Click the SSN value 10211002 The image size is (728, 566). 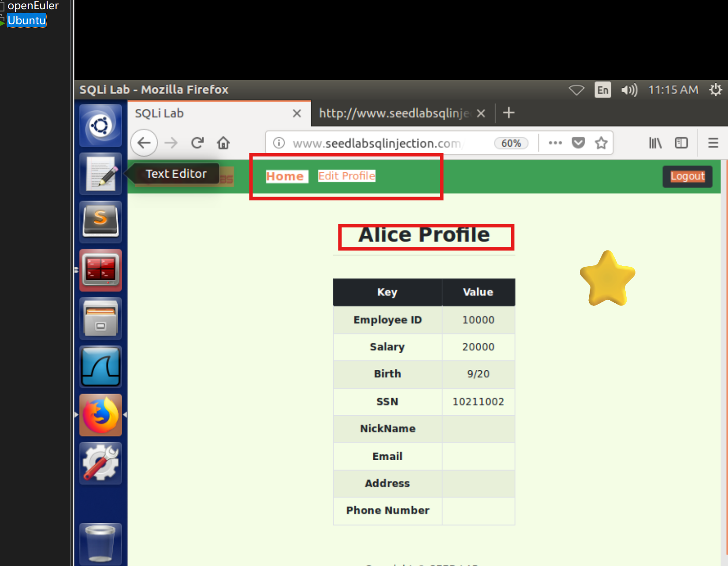coord(478,402)
